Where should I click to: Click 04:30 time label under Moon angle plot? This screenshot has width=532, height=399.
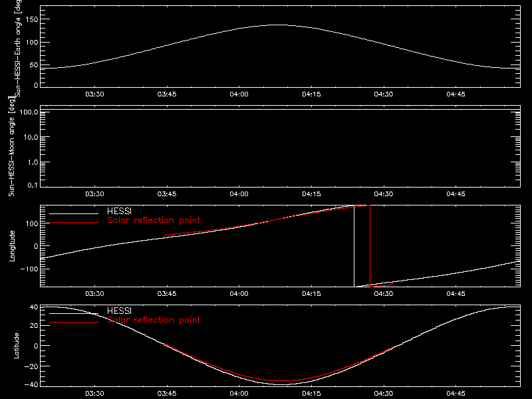point(384,194)
